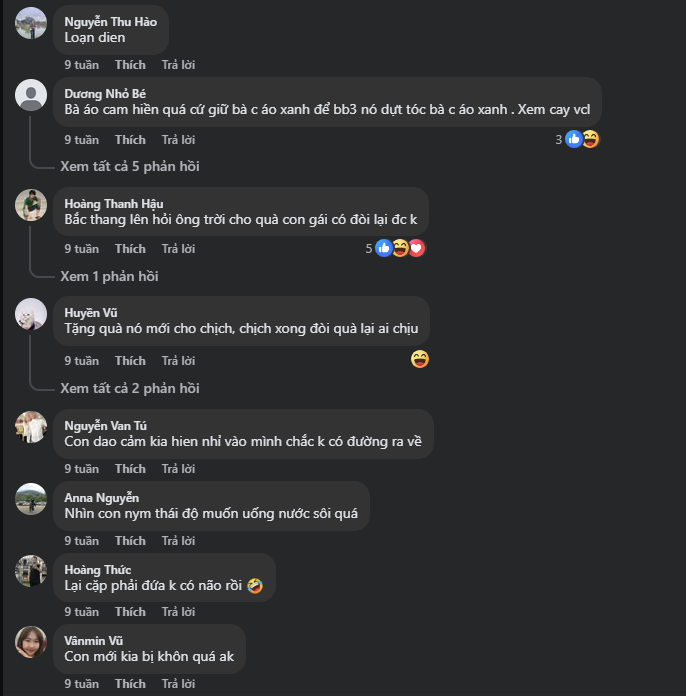Open Anna Nguyễn's profile name link
The image size is (686, 696).
click(x=101, y=498)
